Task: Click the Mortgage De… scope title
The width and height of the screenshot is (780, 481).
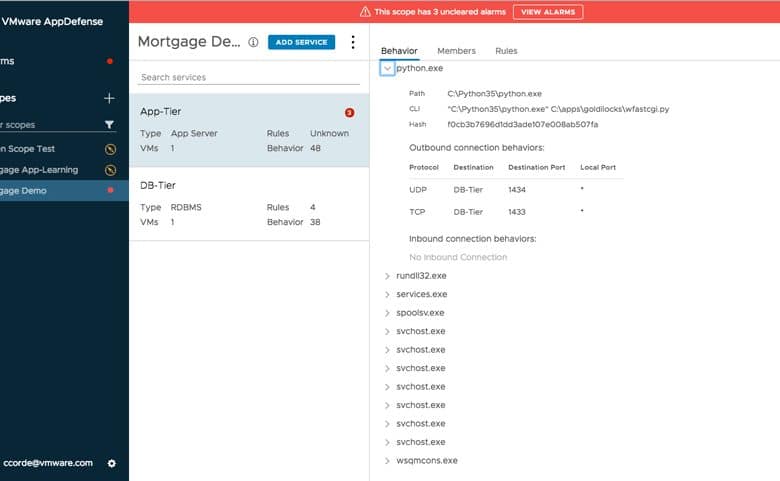Action: click(x=189, y=42)
